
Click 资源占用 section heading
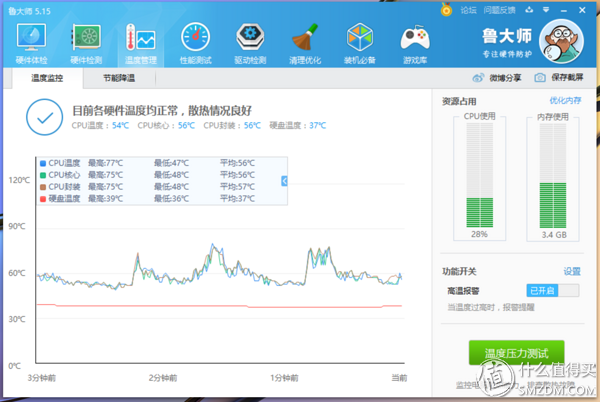(459, 101)
